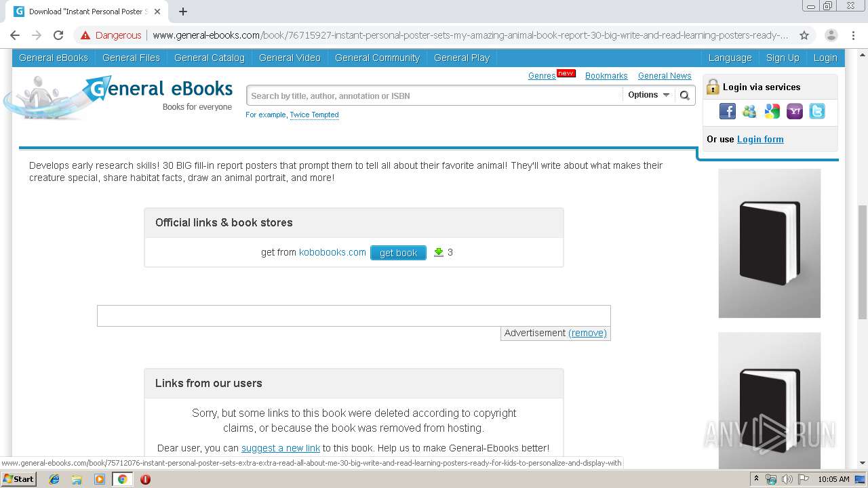
Task: Click the kobobooks.com link
Action: (x=332, y=252)
